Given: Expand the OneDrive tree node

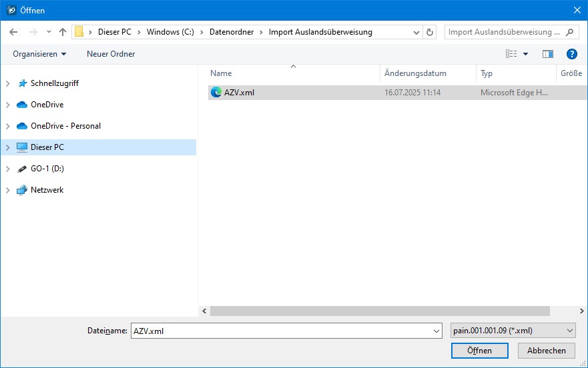Looking at the screenshot, I should click(x=8, y=105).
